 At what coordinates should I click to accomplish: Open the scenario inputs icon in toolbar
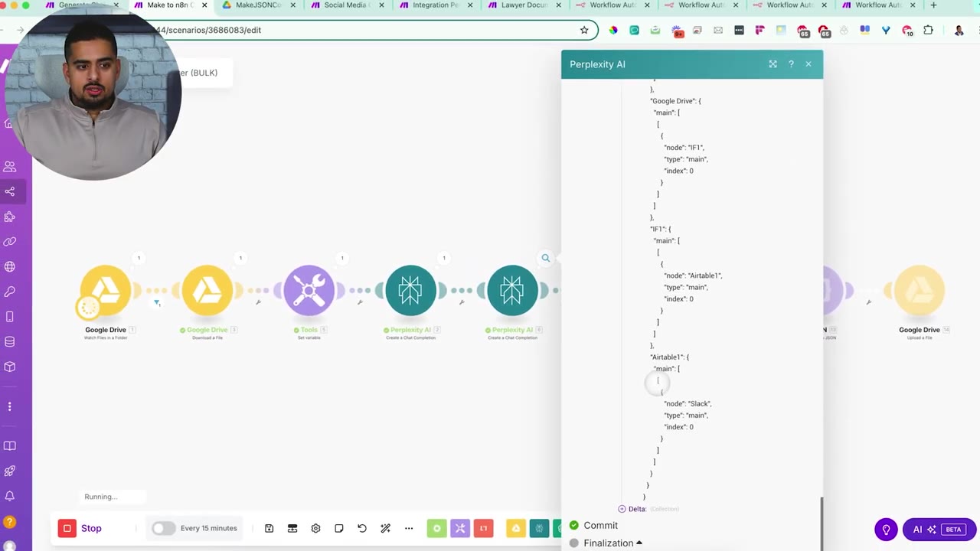(292, 528)
